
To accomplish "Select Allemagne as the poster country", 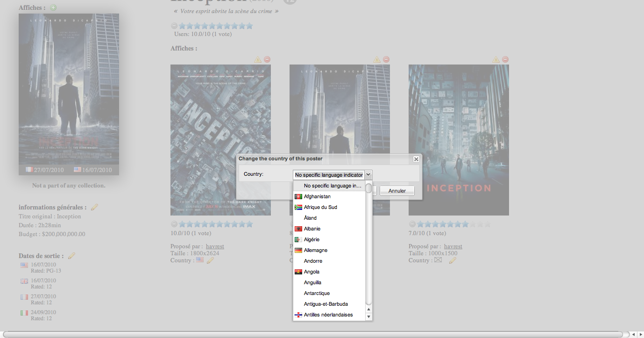I will tap(329, 250).
